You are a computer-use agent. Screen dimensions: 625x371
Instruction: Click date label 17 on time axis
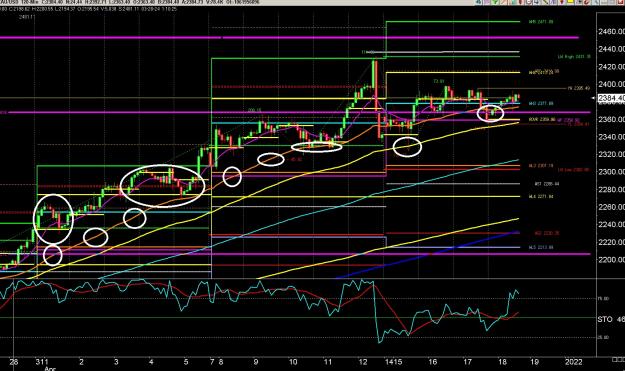tap(468, 362)
